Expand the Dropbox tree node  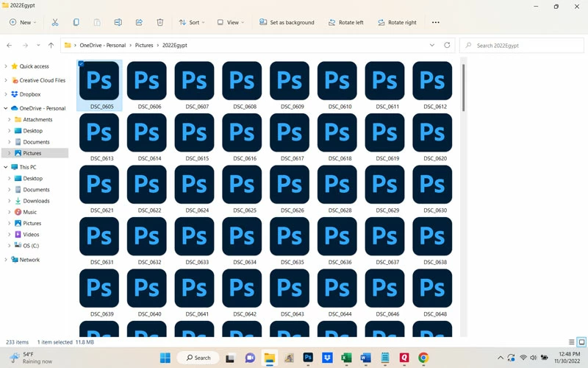(6, 94)
